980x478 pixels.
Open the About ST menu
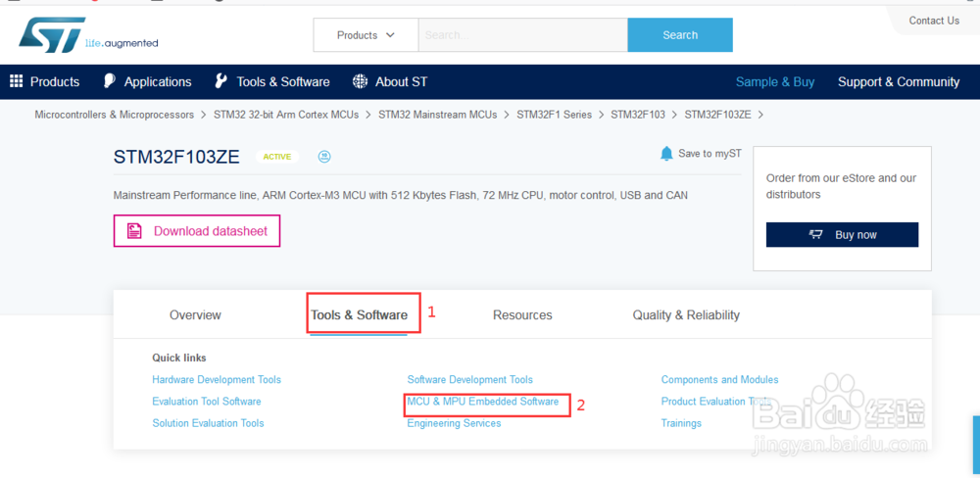coord(401,82)
